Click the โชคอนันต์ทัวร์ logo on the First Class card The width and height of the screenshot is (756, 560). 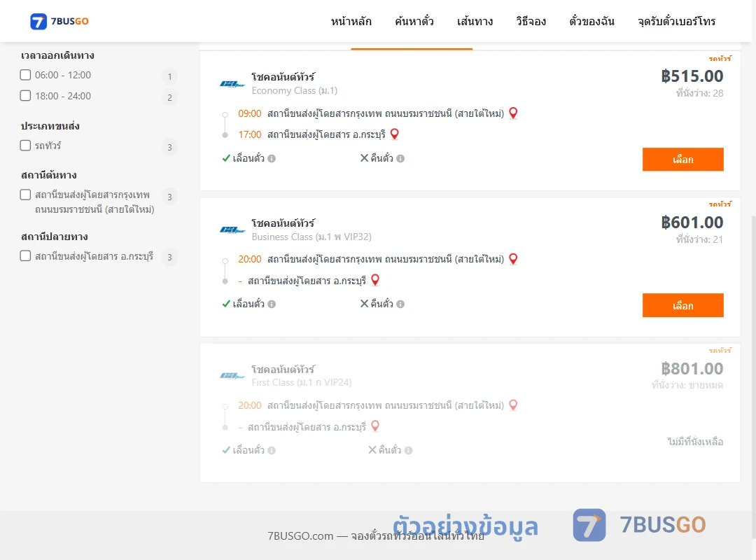pos(232,376)
